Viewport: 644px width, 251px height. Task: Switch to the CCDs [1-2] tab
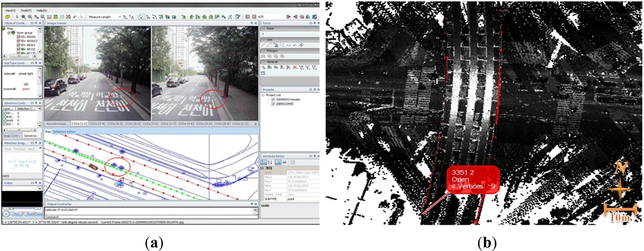[80, 124]
